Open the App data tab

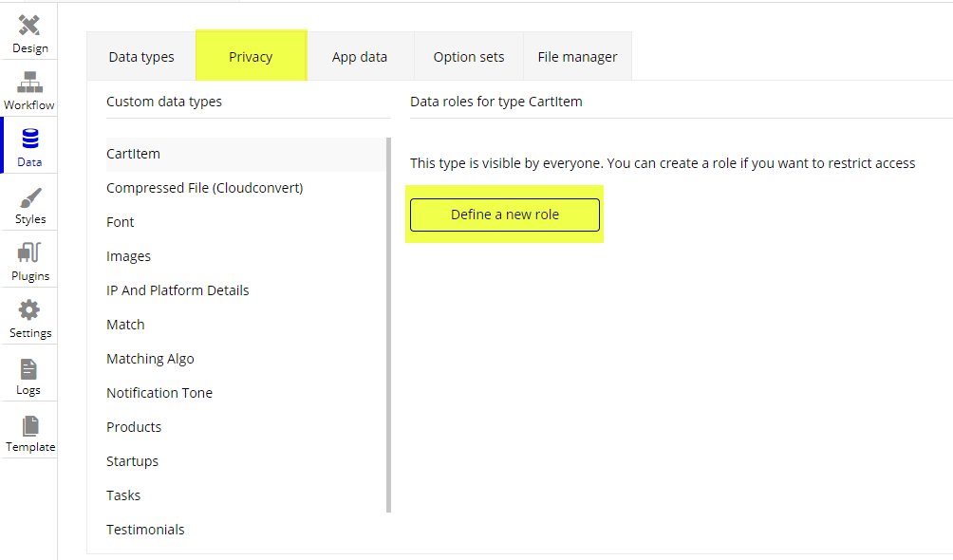(x=360, y=57)
